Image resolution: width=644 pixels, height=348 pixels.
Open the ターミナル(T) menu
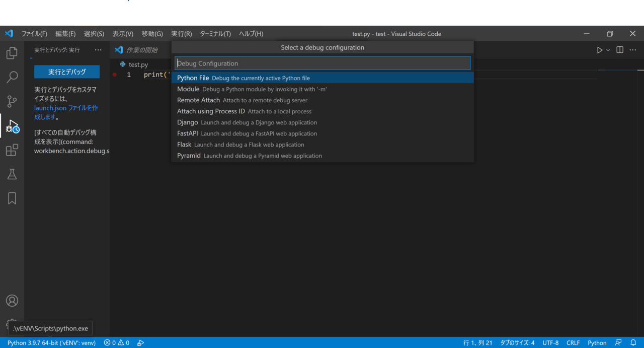pyautogui.click(x=215, y=34)
